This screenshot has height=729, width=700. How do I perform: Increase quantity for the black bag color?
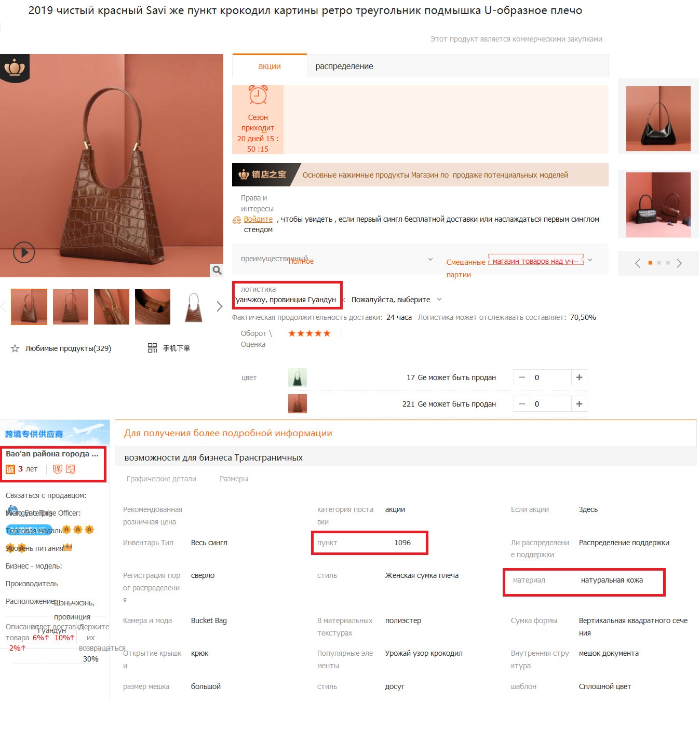[579, 377]
